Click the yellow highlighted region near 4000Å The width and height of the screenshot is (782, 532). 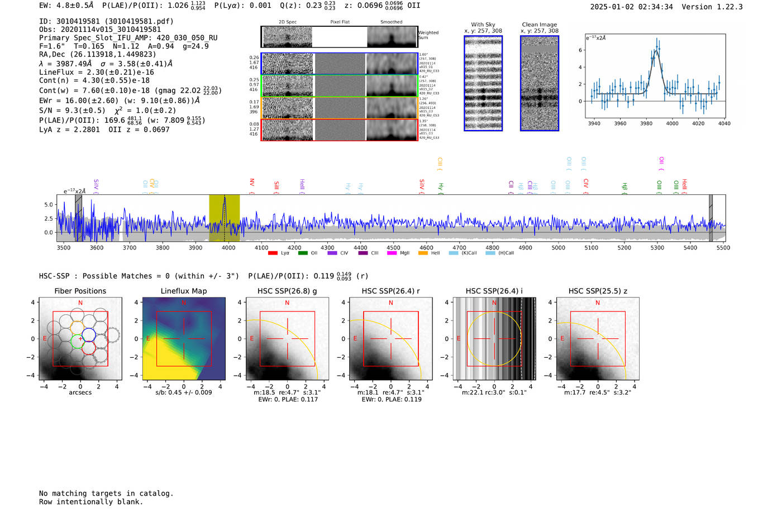tap(225, 218)
